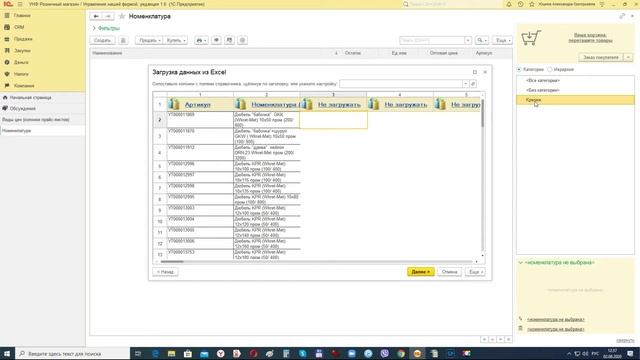Screen dimensions: 640x360
Task: Open the magnifier search options dropdown
Action: [x=482, y=40]
